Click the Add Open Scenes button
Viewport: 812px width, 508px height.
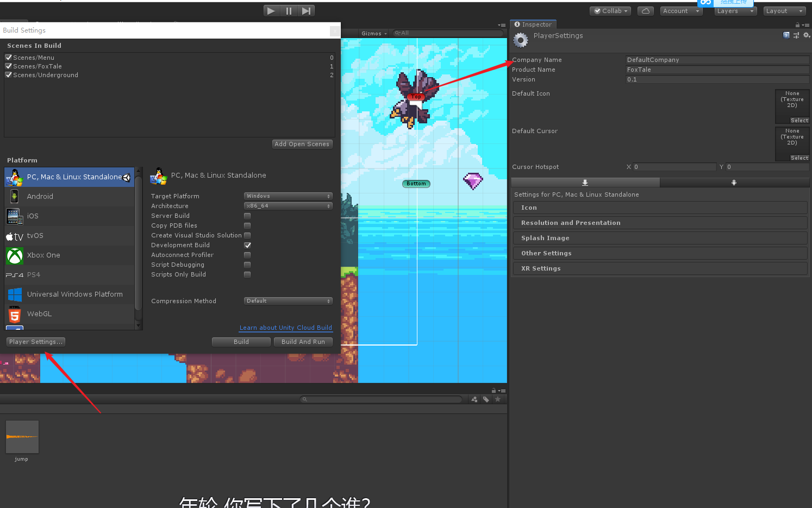point(302,144)
